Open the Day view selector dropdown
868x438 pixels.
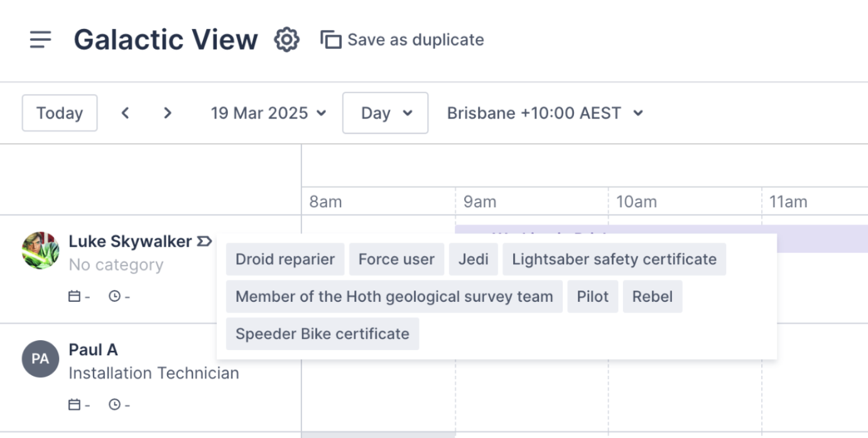click(385, 113)
